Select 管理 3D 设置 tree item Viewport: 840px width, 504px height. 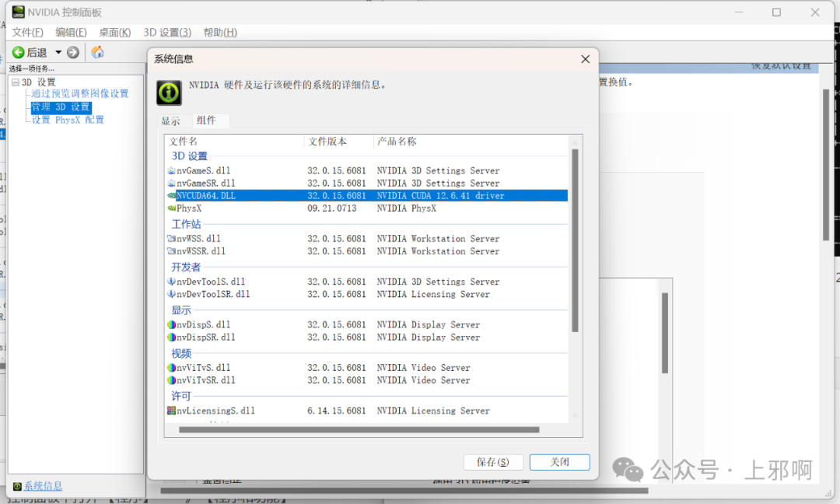(x=61, y=107)
